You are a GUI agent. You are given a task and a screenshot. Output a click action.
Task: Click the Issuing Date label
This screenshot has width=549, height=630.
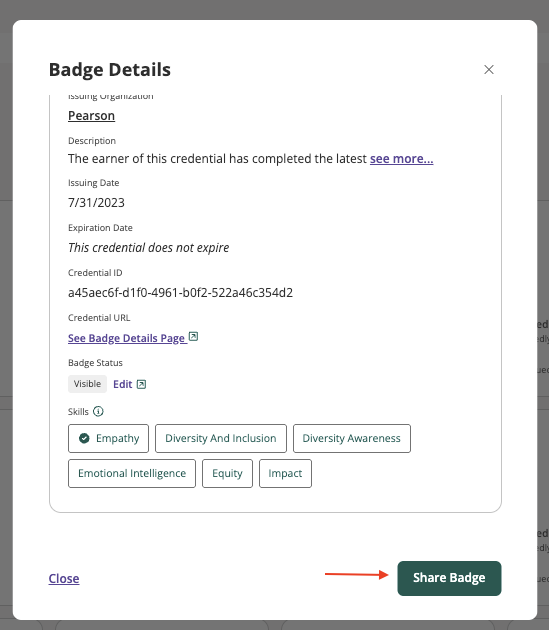tap(94, 183)
